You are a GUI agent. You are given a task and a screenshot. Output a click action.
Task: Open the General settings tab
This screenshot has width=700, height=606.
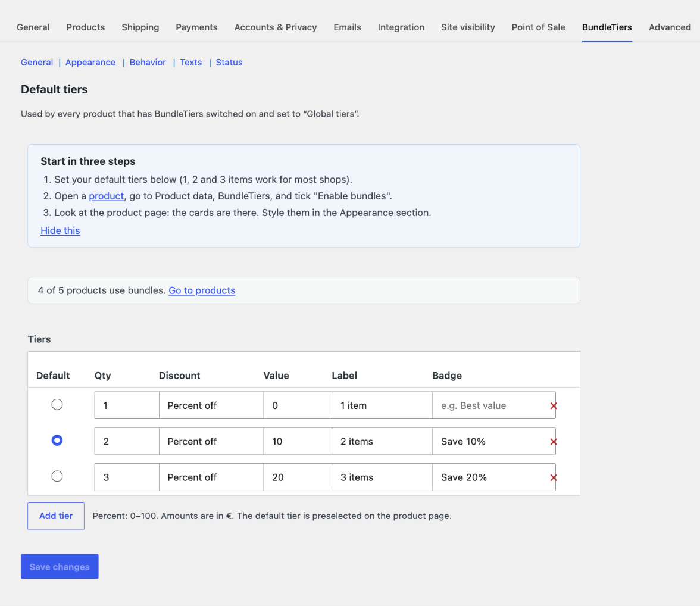33,27
